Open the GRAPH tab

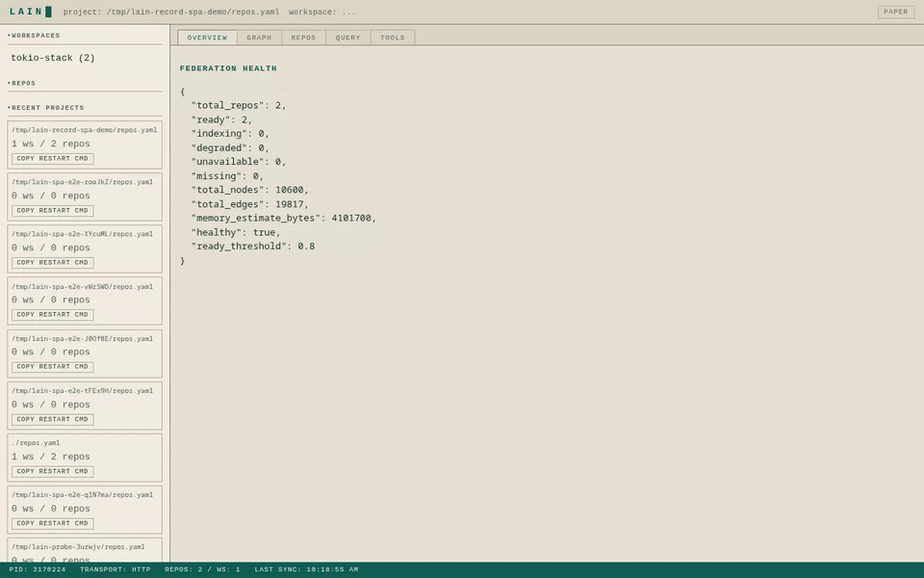[259, 38]
